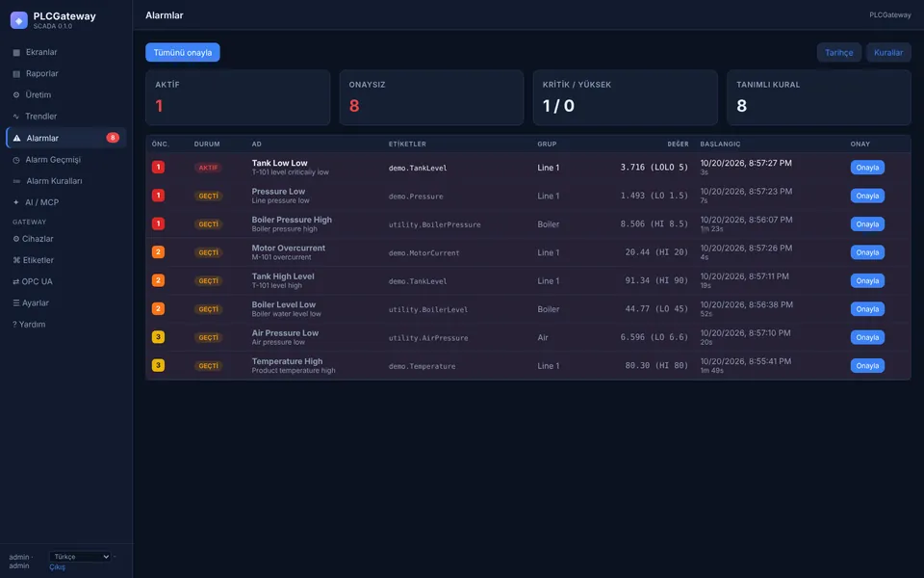Open the Türkçe language dropdown
The width and height of the screenshot is (924, 578).
click(80, 557)
